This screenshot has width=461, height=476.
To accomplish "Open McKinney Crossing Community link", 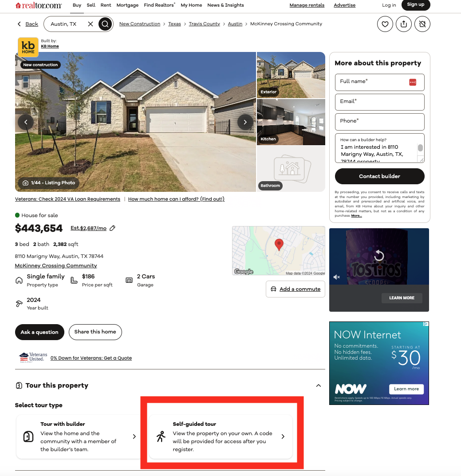I will click(x=56, y=266).
